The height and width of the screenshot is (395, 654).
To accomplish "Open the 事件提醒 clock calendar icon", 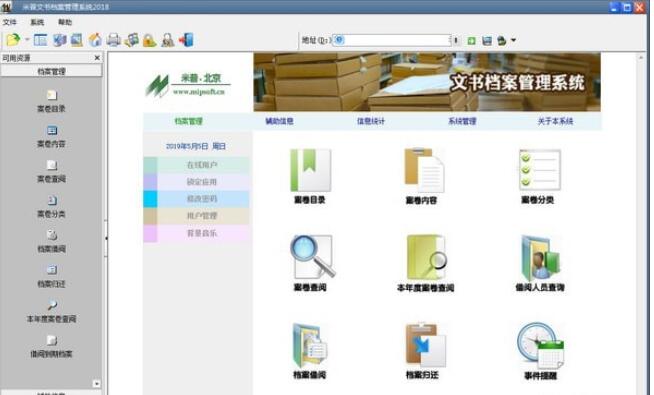I will point(540,345).
